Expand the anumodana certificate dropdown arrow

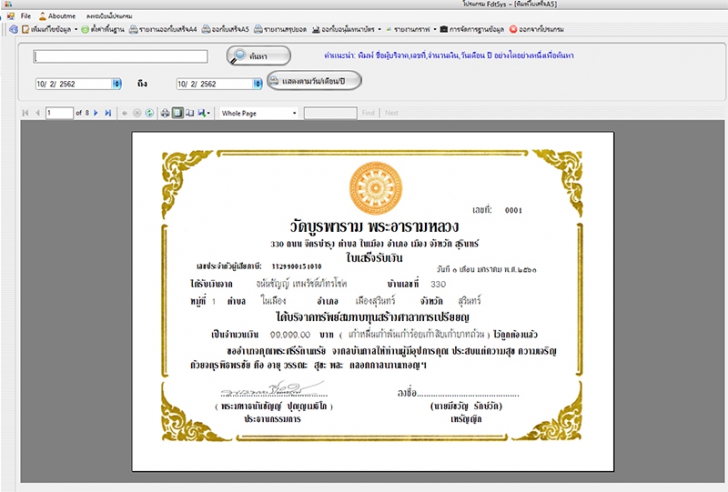click(x=379, y=29)
